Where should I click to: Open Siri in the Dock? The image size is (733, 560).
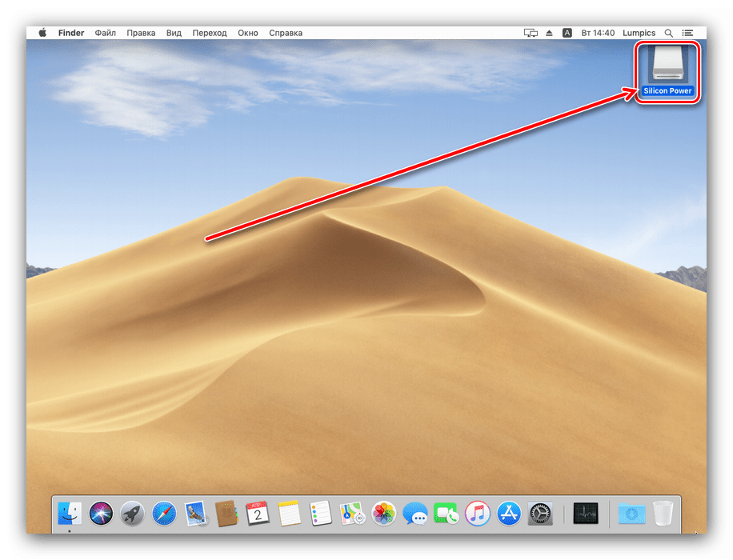[x=102, y=513]
